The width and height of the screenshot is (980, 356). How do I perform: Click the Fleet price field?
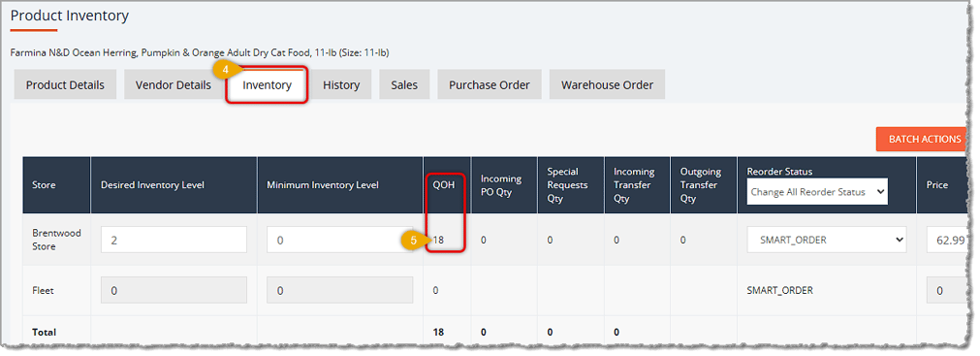point(946,290)
